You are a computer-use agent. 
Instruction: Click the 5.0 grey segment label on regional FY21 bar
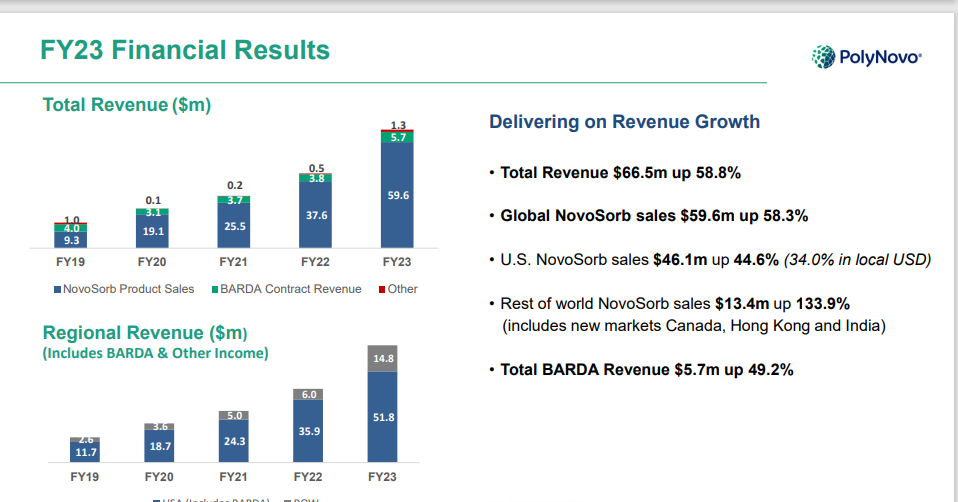235,415
